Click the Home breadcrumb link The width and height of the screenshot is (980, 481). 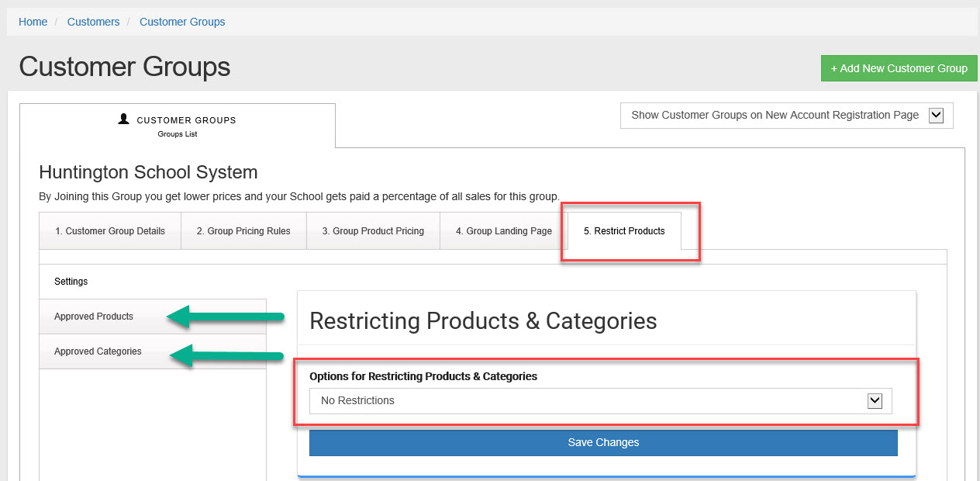(33, 22)
